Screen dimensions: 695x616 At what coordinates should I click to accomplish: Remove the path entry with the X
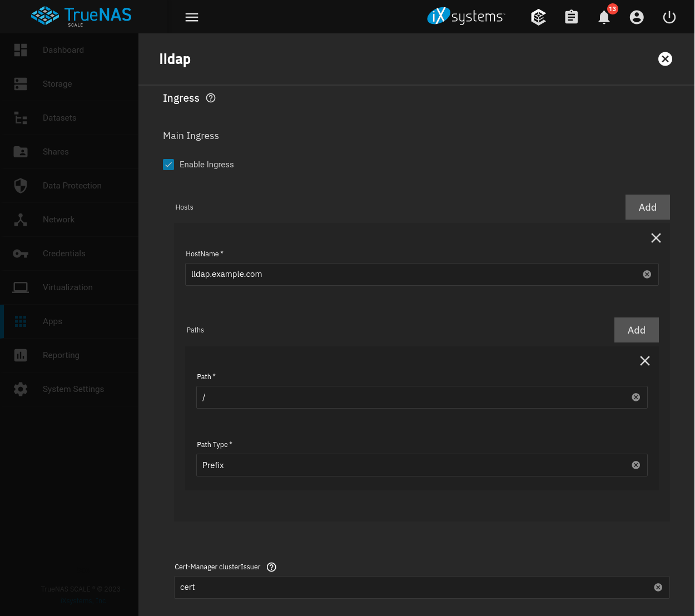(645, 361)
